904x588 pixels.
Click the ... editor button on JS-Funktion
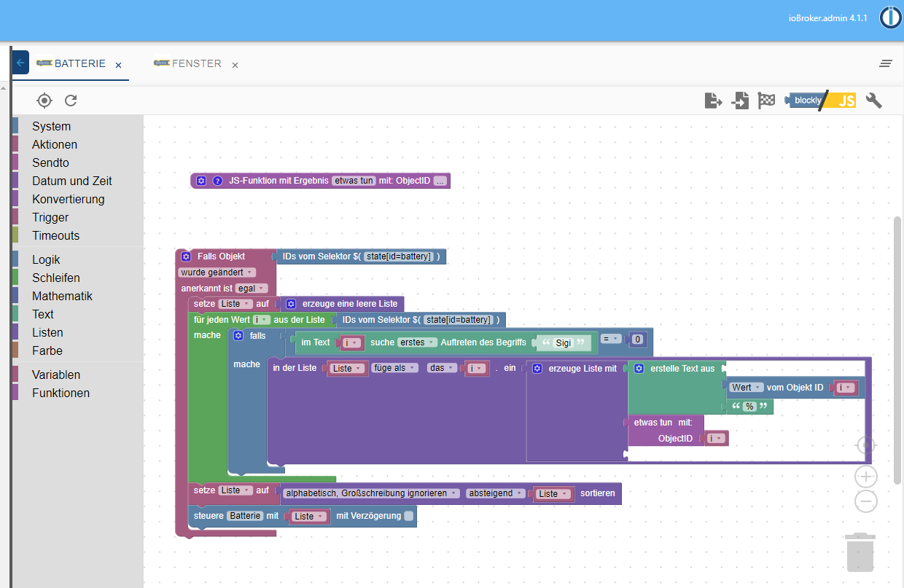[440, 181]
